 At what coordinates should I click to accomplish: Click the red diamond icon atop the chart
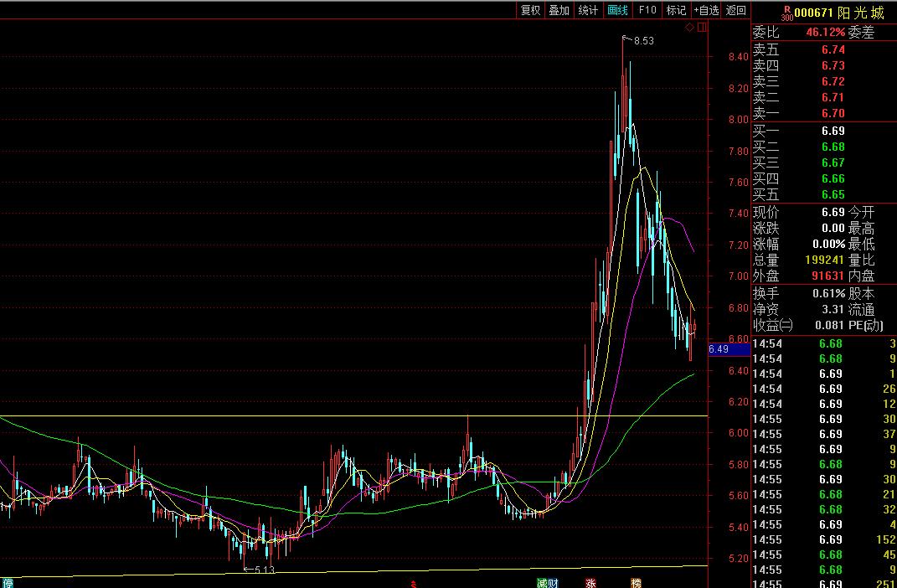coord(689,28)
